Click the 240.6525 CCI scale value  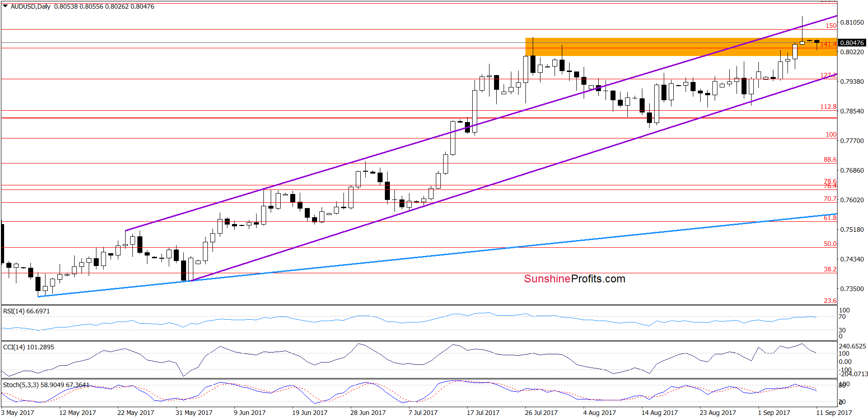click(853, 346)
